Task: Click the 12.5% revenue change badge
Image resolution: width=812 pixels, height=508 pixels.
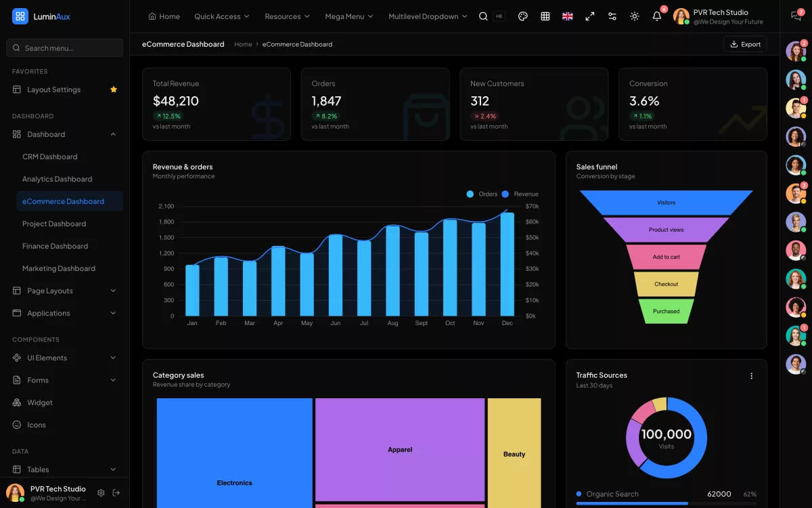Action: (168, 116)
